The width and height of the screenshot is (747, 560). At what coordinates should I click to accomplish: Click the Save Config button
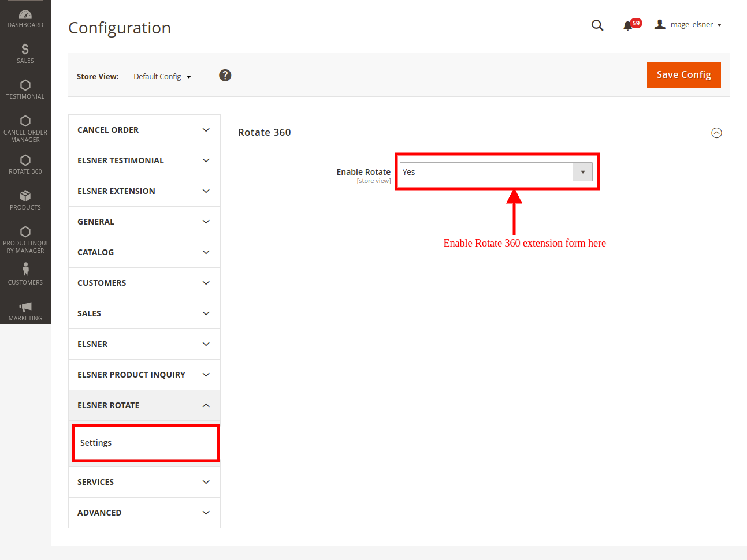coord(683,75)
